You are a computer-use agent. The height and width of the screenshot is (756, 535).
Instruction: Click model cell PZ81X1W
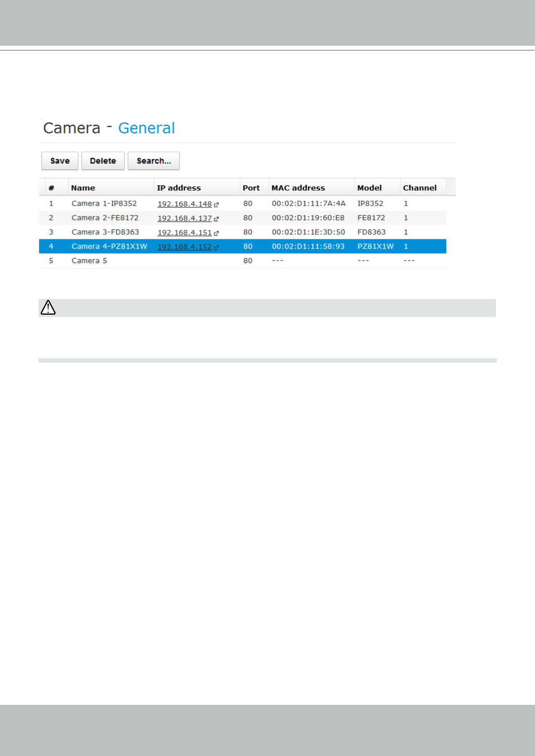click(x=376, y=246)
